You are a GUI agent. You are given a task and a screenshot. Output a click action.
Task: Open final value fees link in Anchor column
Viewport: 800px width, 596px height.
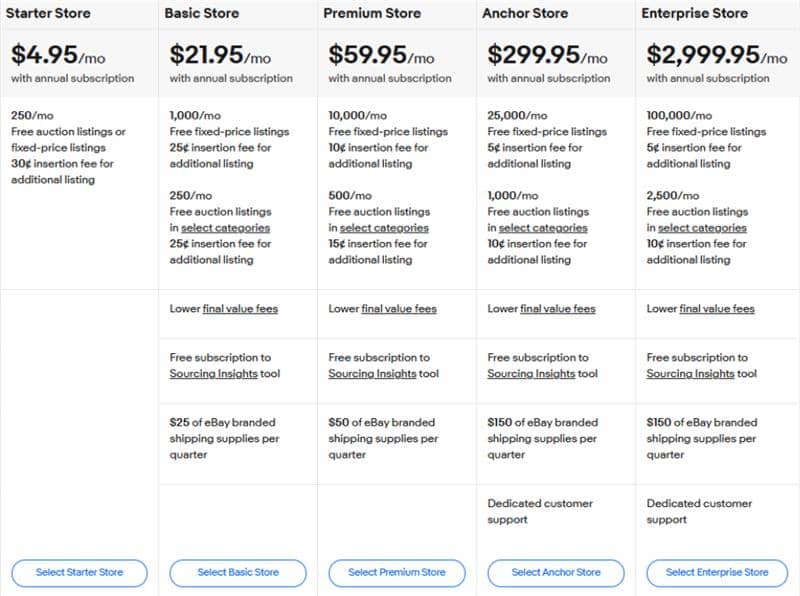point(558,309)
